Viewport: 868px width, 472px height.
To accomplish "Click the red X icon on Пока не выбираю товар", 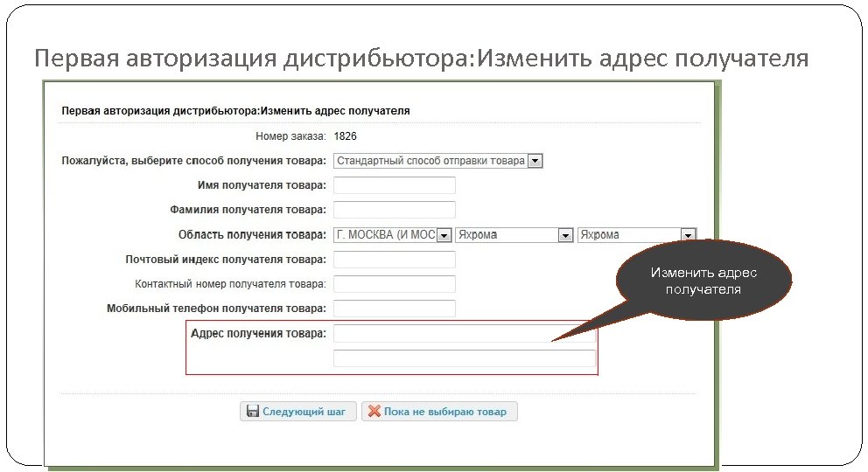I will pyautogui.click(x=374, y=411).
